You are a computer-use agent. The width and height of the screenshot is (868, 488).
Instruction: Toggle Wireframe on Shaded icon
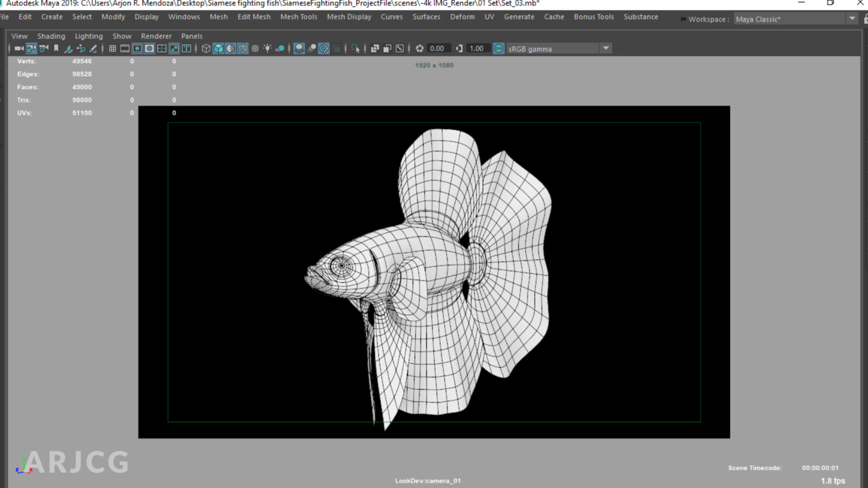[x=243, y=48]
